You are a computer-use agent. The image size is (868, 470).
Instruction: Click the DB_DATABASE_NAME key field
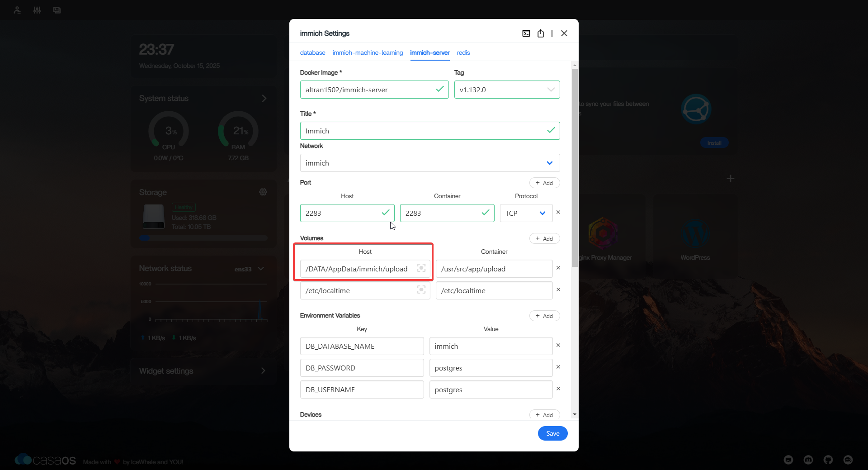(362, 346)
